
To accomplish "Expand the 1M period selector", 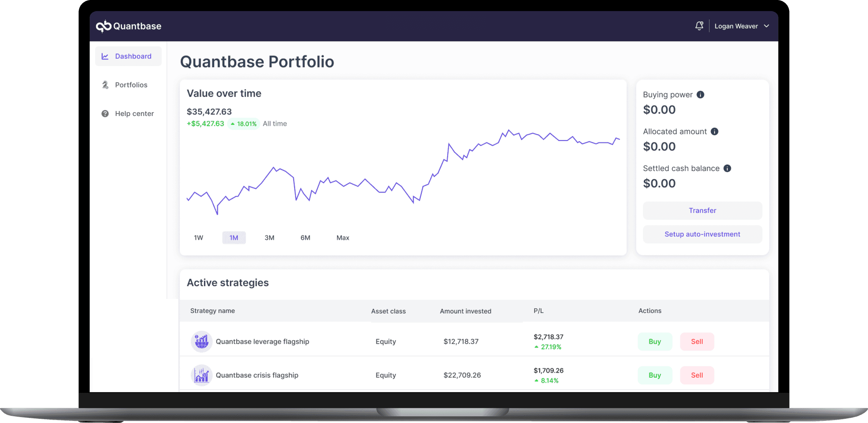I will [x=234, y=238].
